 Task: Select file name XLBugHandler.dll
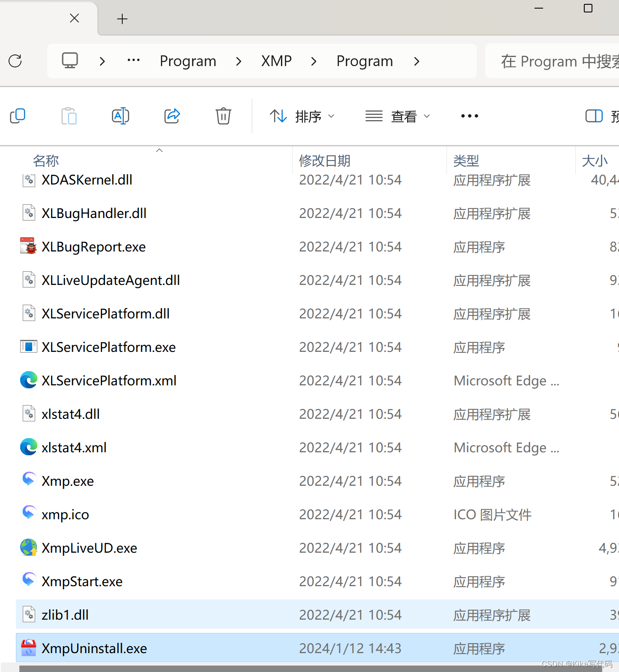94,213
